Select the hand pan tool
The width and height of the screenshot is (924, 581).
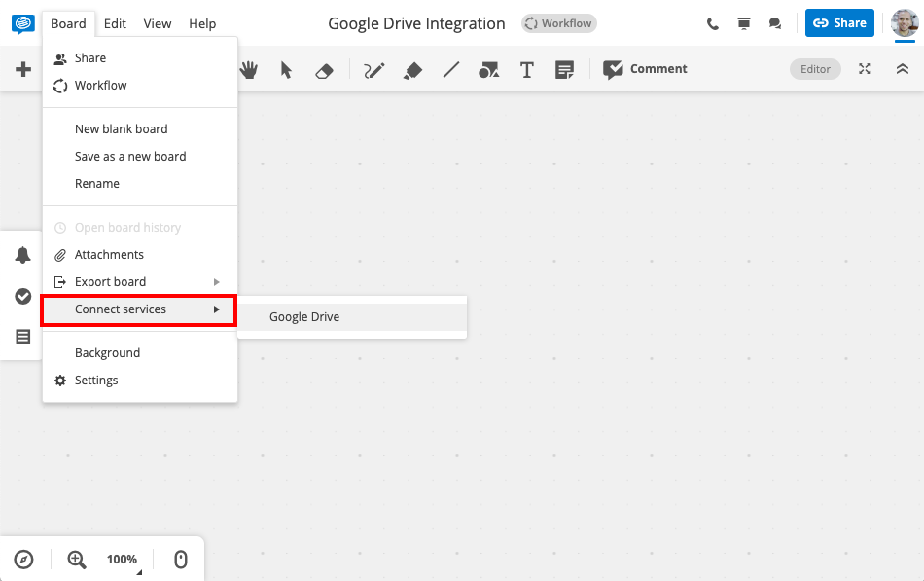(x=249, y=70)
